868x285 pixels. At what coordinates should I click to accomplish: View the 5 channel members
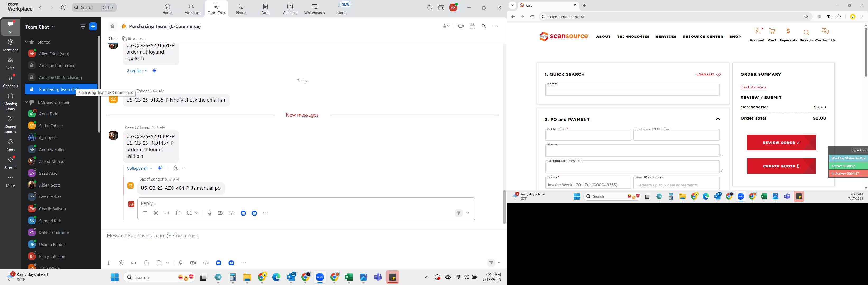coord(446,26)
